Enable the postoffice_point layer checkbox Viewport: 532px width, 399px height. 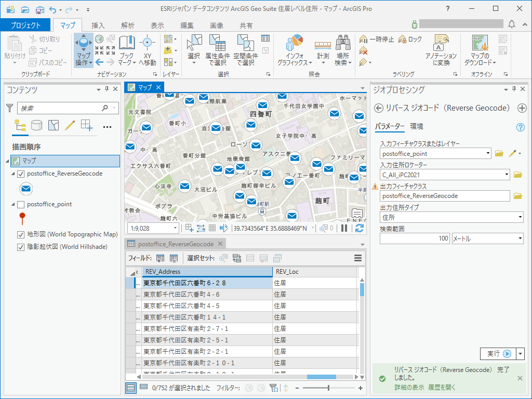21,204
